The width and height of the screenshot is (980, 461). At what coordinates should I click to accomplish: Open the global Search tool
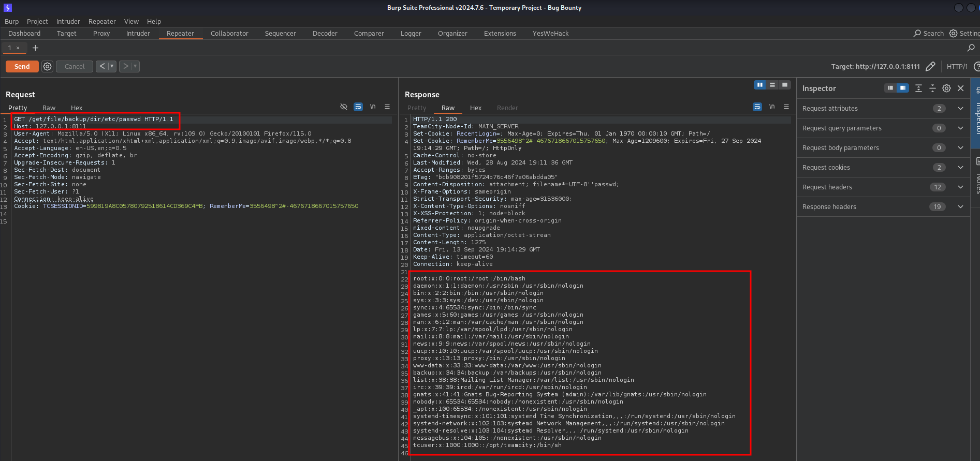[x=929, y=33]
